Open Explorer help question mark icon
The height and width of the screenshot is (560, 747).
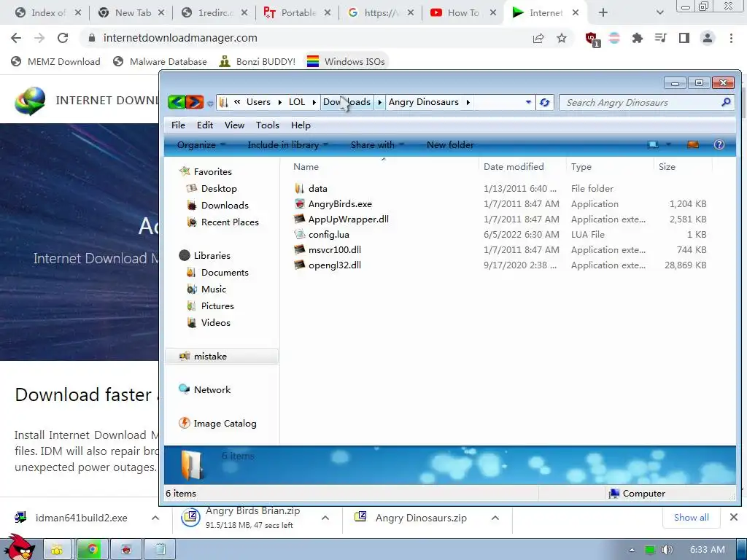[x=719, y=145]
